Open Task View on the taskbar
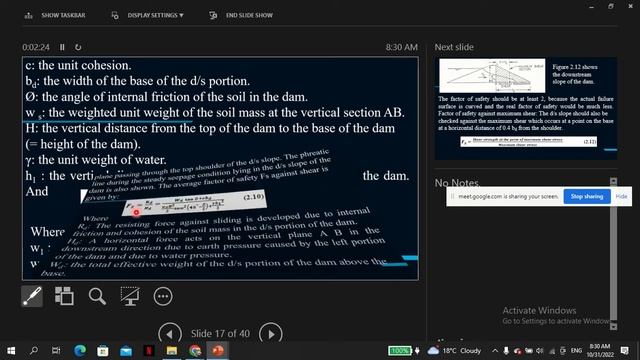Viewport: 640px width, 360px height. pyautogui.click(x=56, y=351)
